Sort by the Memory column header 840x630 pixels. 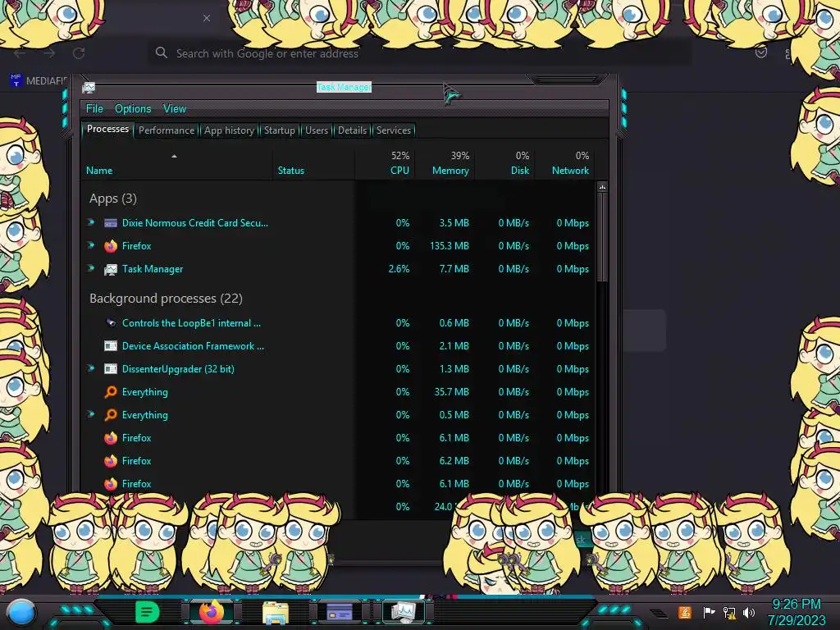(444, 163)
